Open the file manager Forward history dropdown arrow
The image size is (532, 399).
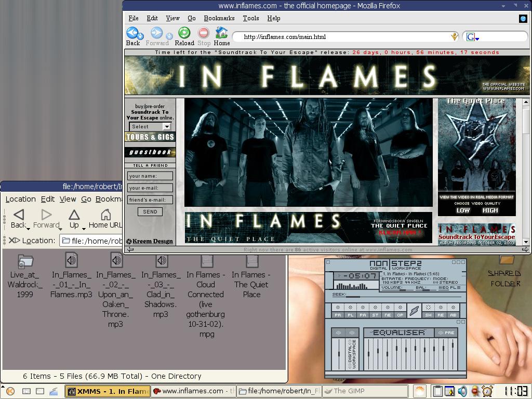coord(60,229)
